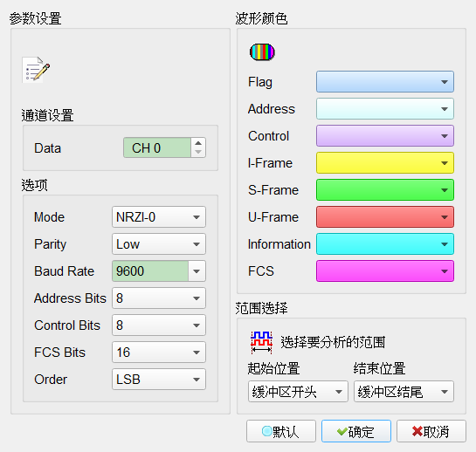Open the Order LSB dropdown
This screenshot has height=452, width=476.
point(159,379)
